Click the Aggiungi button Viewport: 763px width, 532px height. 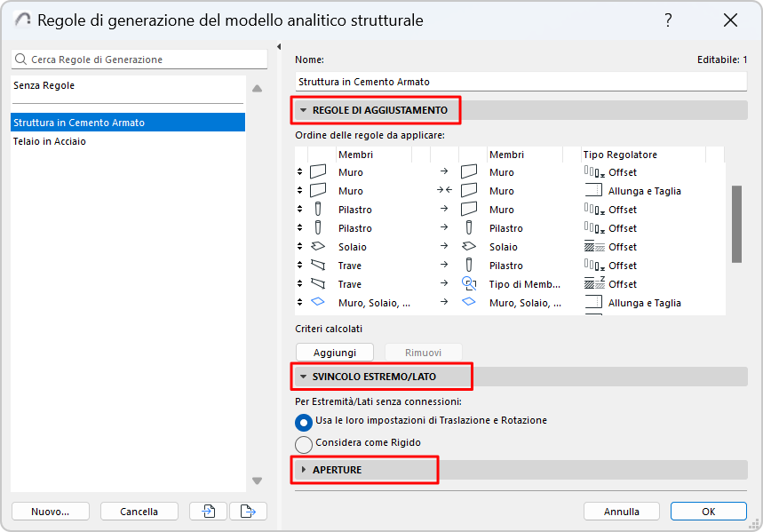click(335, 353)
